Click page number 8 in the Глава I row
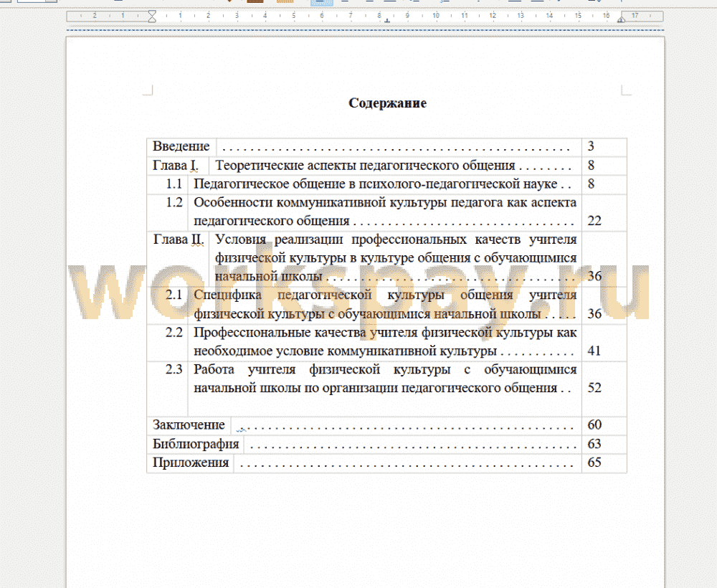Screen dimensions: 717x588 [x=591, y=166]
